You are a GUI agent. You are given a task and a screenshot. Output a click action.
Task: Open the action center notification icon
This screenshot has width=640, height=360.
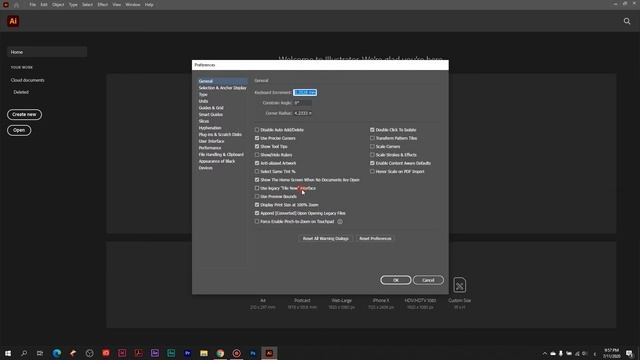tap(629, 353)
